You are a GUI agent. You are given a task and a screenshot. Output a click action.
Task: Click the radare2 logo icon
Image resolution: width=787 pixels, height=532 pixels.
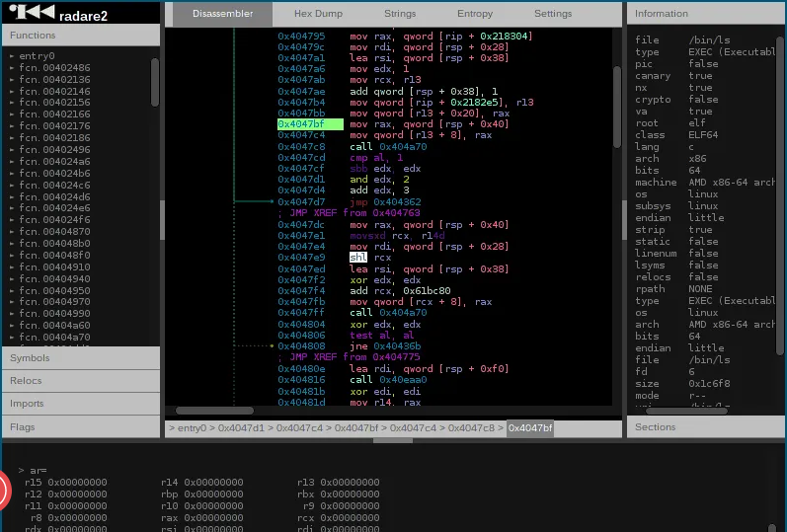32,12
